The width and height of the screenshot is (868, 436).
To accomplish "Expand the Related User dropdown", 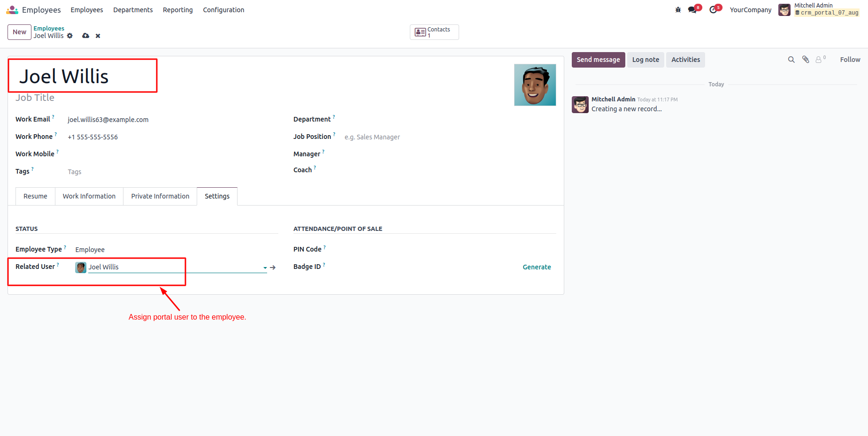I will [265, 268].
